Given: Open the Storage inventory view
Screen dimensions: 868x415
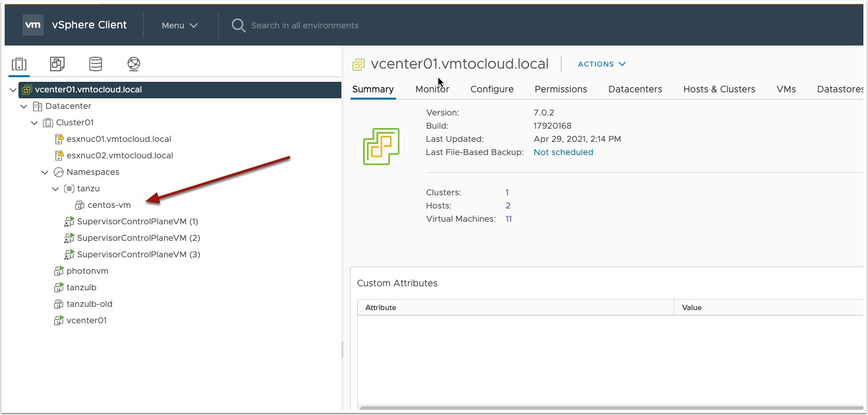Looking at the screenshot, I should (96, 64).
